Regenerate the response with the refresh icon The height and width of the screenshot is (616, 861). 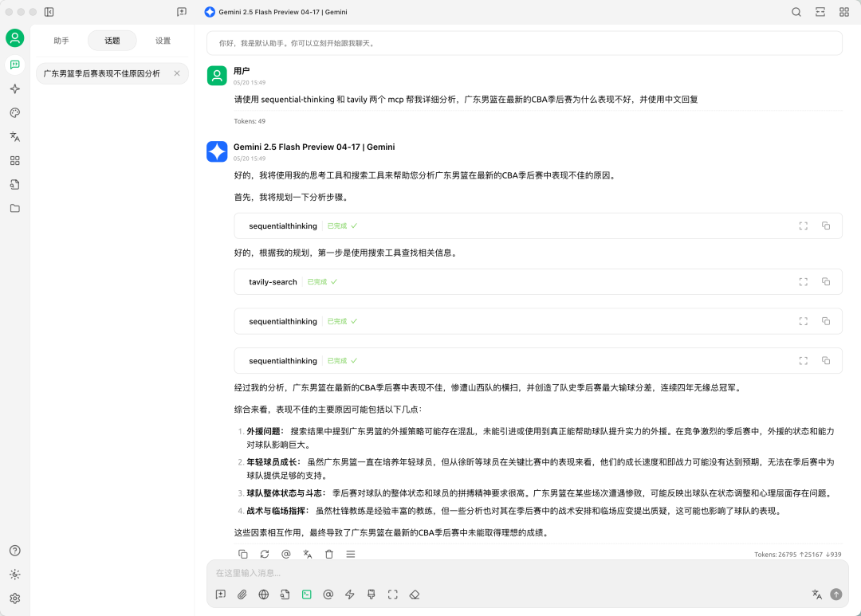point(265,554)
